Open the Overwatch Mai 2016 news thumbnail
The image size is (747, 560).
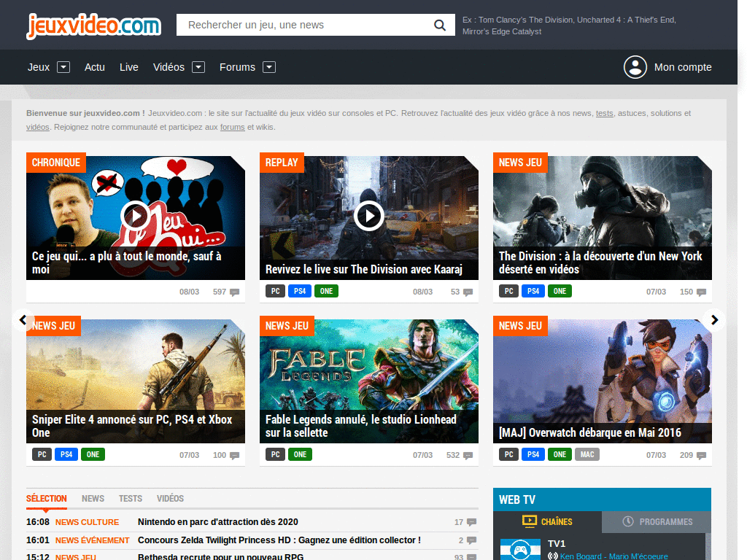[x=602, y=381]
